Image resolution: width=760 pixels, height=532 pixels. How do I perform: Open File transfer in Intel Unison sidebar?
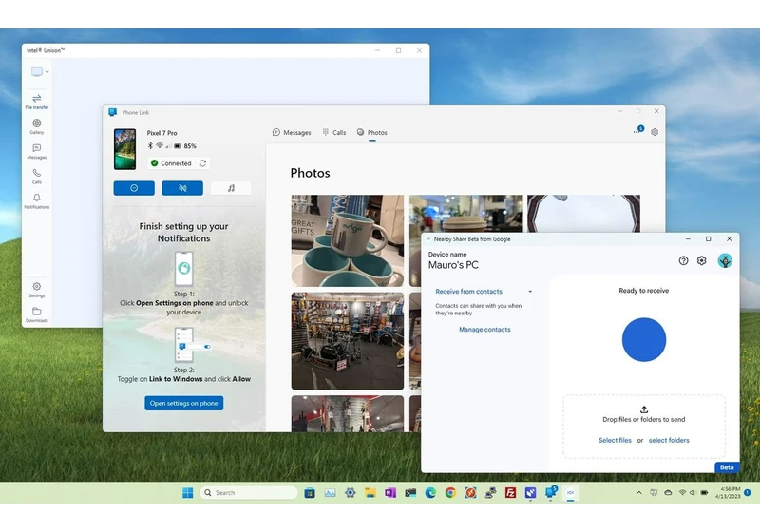[37, 102]
